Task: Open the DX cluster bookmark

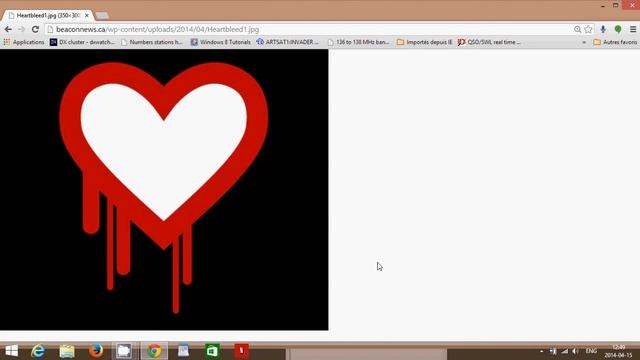Action: coord(82,42)
